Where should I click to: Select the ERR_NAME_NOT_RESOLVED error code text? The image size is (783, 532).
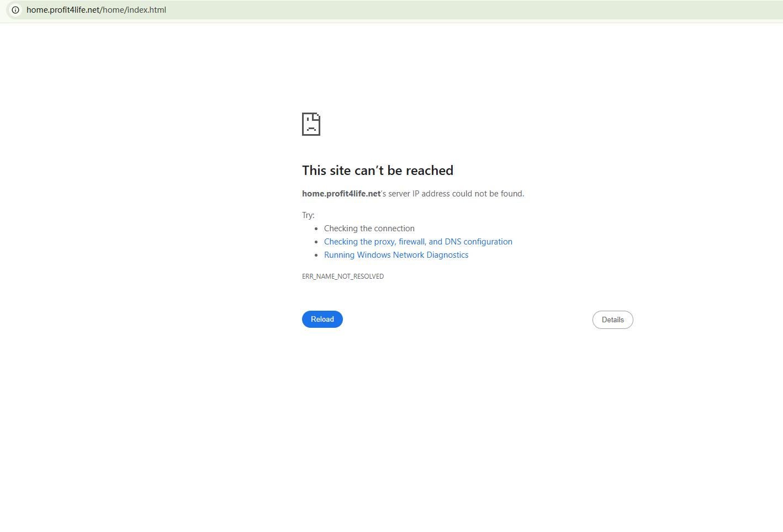click(343, 276)
